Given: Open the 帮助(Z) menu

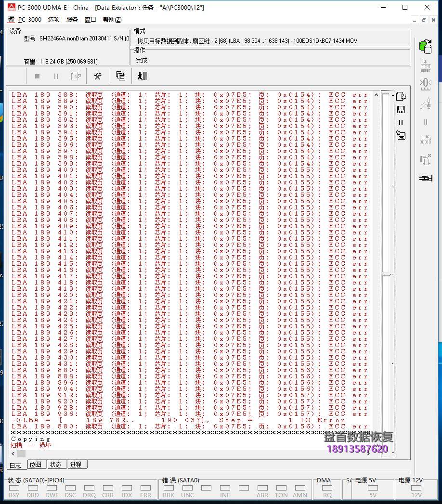Looking at the screenshot, I should tap(112, 20).
